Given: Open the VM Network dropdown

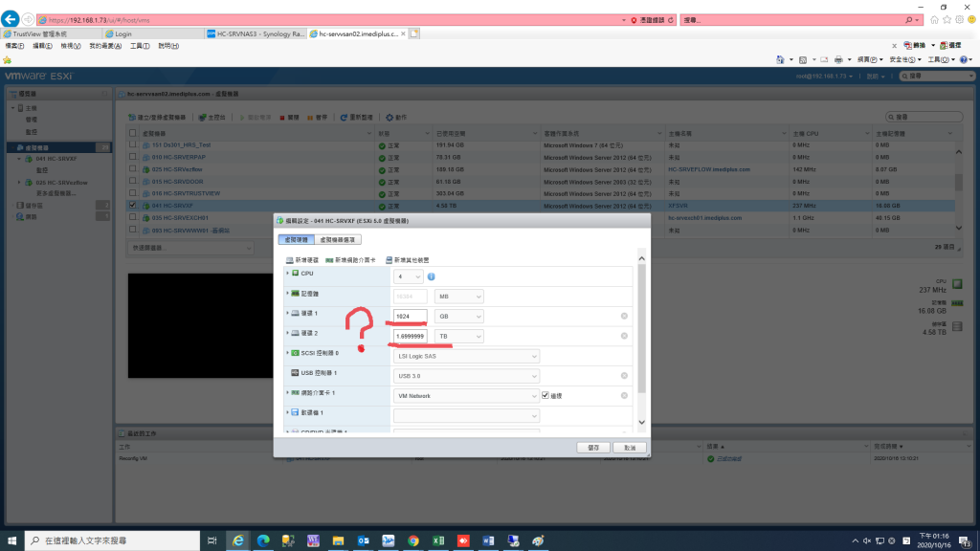Looking at the screenshot, I should coord(466,396).
